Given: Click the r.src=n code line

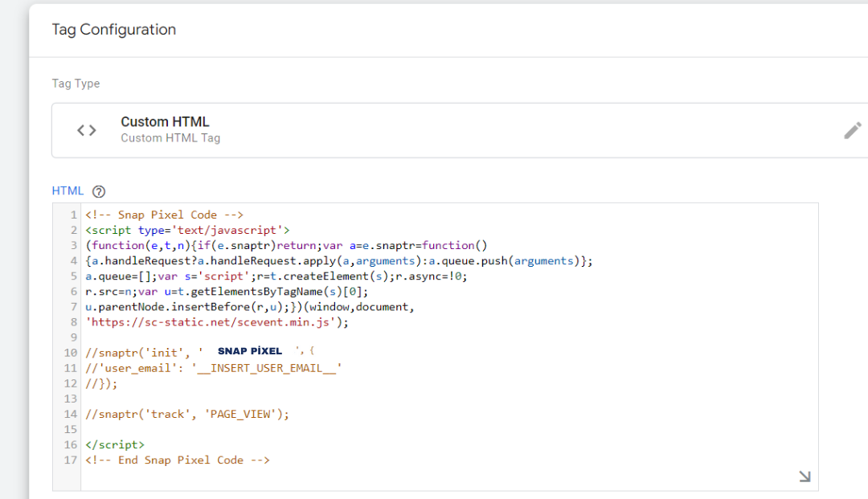Looking at the screenshot, I should (x=227, y=292).
